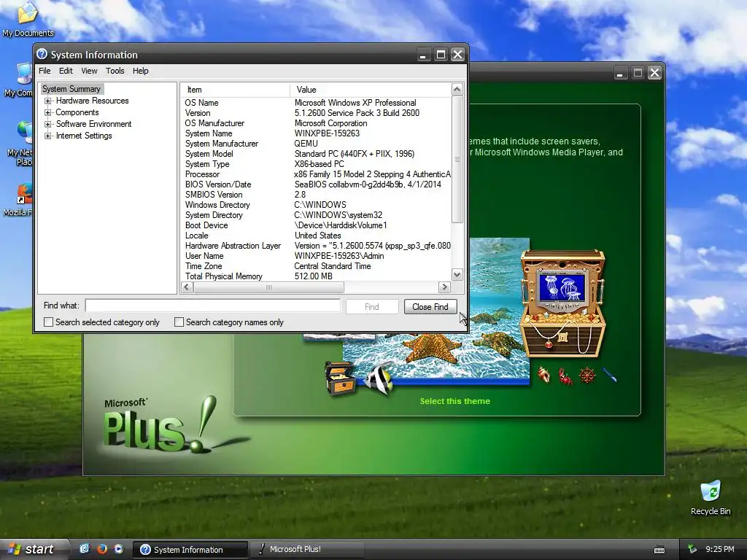The height and width of the screenshot is (560, 747).
Task: Select the Total Physical Memory row
Action: [x=316, y=276]
